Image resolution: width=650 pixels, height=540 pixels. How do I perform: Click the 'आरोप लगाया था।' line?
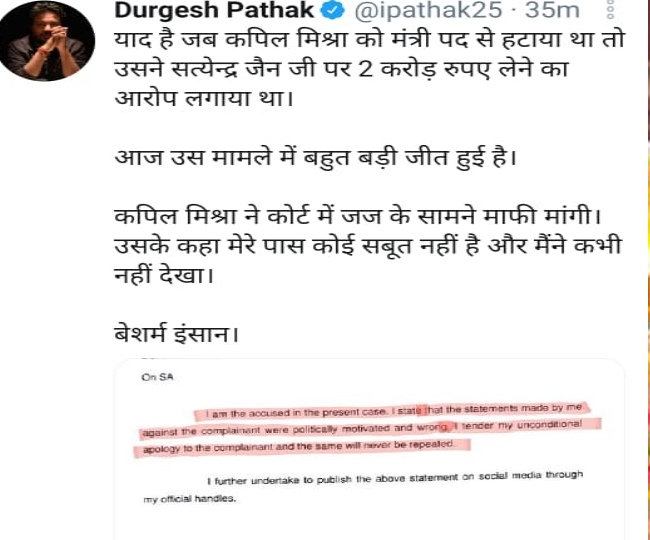click(x=204, y=99)
